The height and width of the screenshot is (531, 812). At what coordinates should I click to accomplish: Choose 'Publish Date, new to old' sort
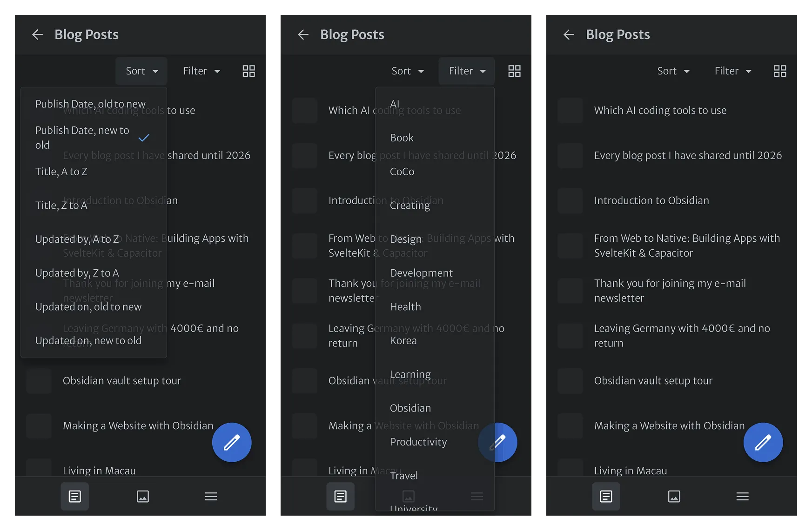coord(94,138)
